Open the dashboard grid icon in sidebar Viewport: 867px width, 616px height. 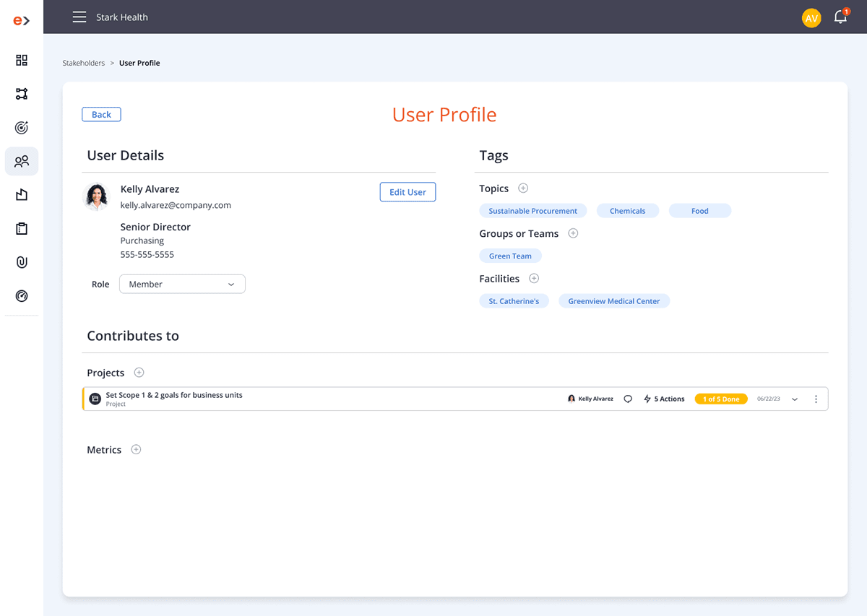click(22, 60)
